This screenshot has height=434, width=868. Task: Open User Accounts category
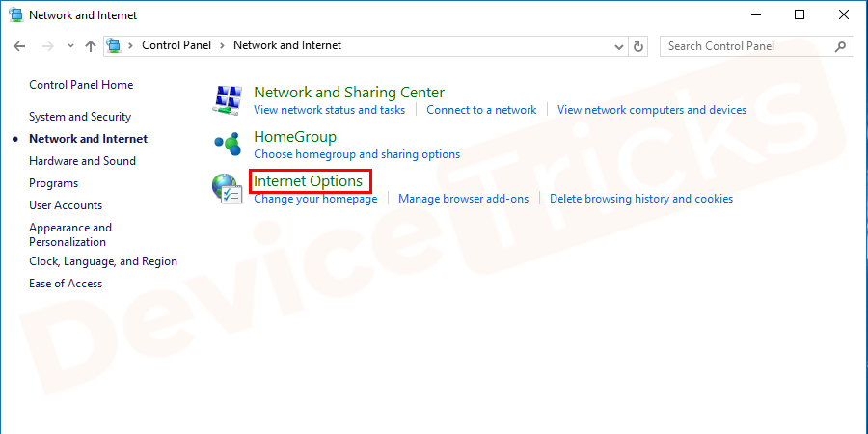[x=66, y=205]
